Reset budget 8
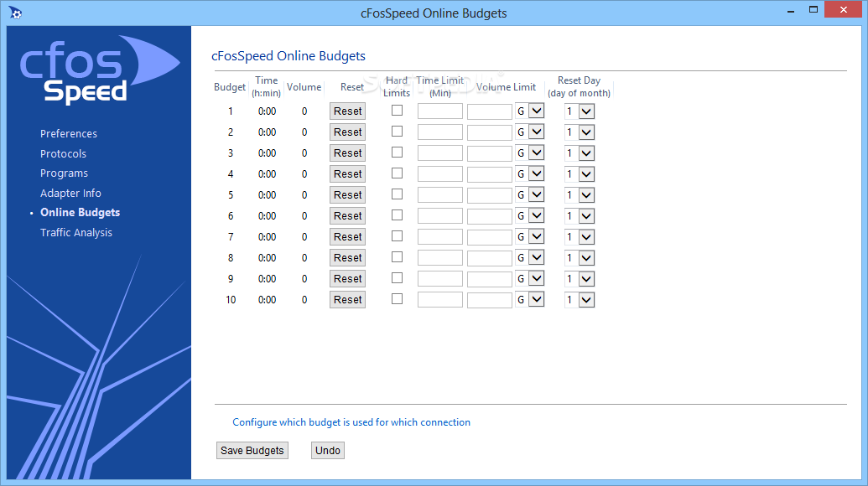 [348, 258]
